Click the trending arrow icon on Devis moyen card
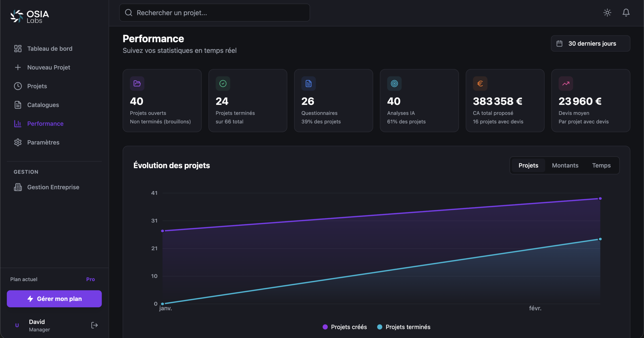 566,84
